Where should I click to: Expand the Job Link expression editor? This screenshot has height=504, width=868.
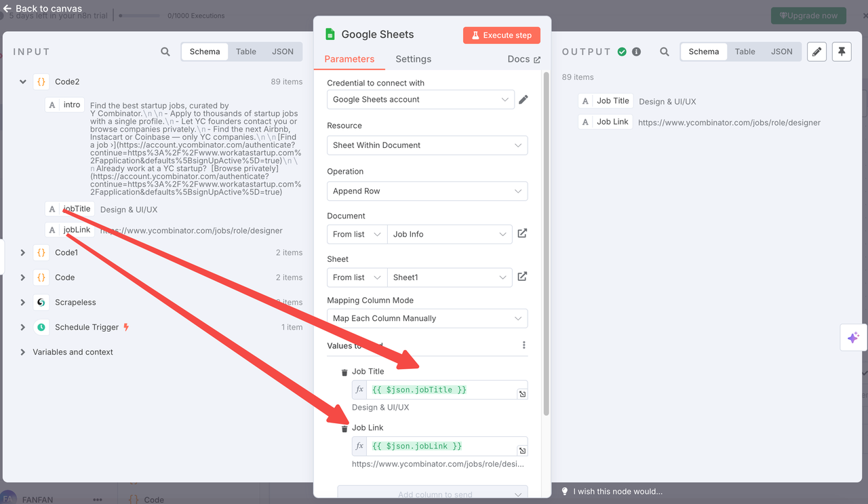(x=522, y=450)
